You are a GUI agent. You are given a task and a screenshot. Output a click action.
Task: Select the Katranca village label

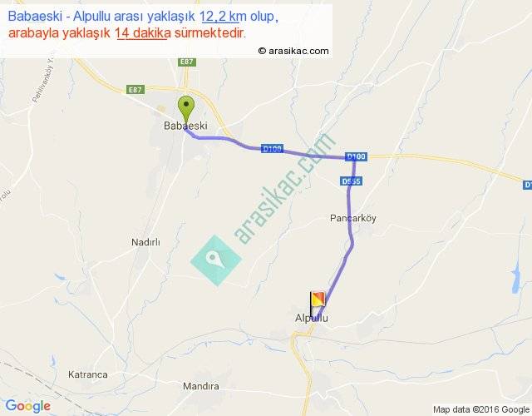pos(88,374)
